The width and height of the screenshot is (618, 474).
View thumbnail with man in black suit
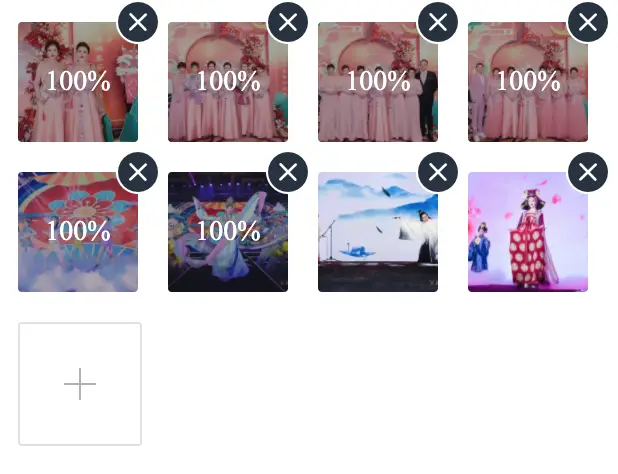378,82
